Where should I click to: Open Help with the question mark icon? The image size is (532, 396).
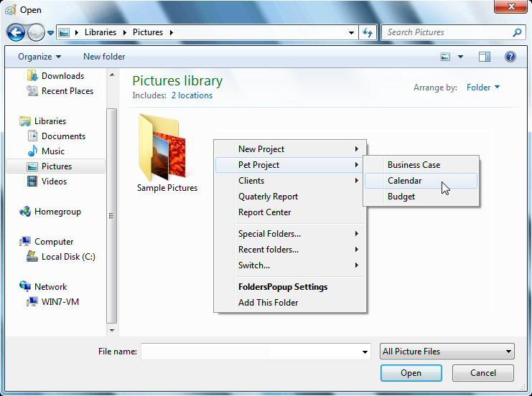[510, 57]
